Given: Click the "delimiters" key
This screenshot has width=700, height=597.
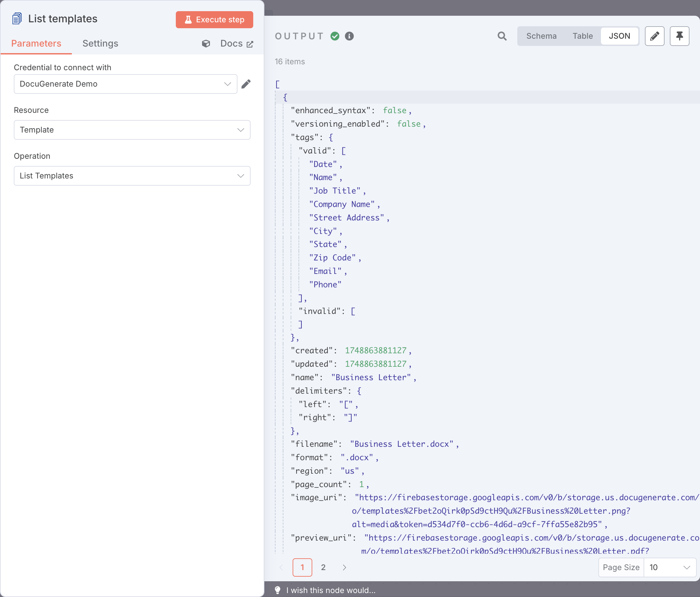Looking at the screenshot, I should (319, 391).
